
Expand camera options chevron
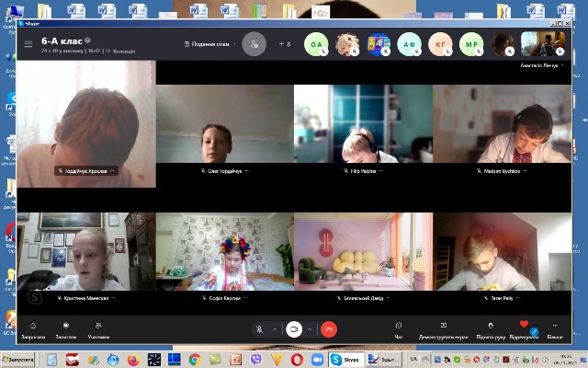pos(310,328)
